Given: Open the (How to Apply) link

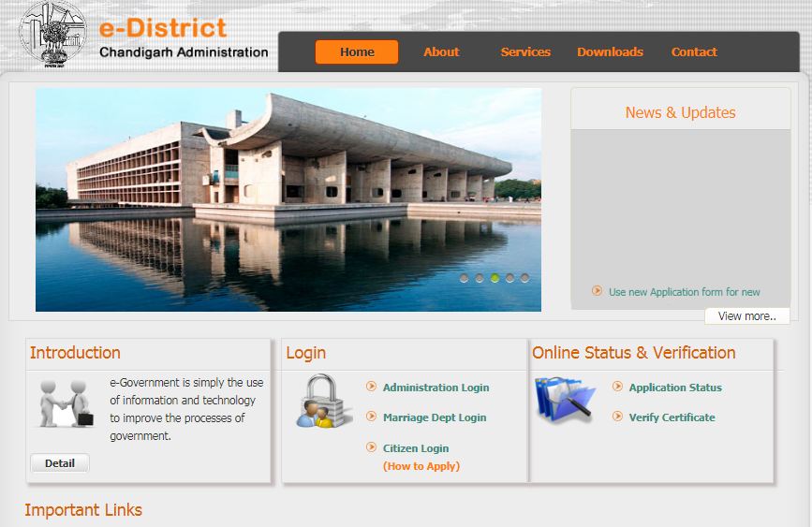Looking at the screenshot, I should [x=421, y=466].
